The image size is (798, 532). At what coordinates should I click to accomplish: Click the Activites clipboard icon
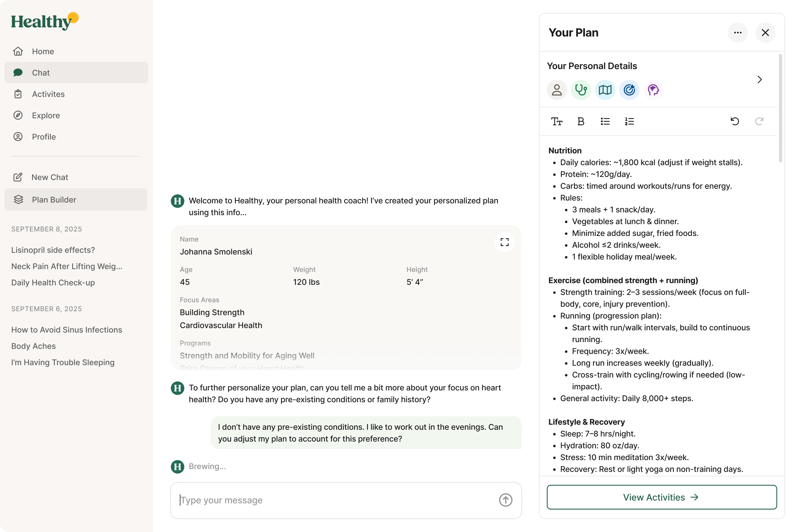click(18, 94)
